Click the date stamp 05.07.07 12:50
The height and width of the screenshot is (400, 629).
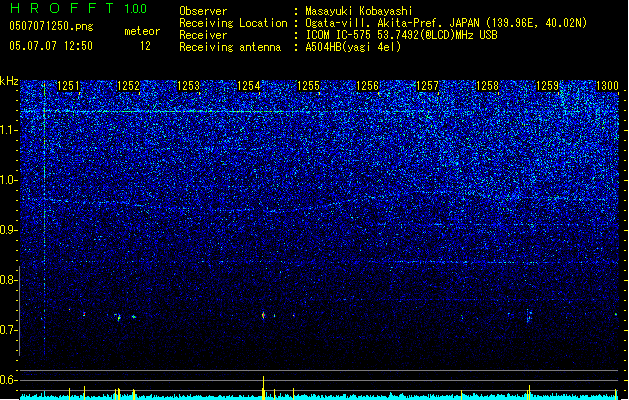tap(51, 46)
